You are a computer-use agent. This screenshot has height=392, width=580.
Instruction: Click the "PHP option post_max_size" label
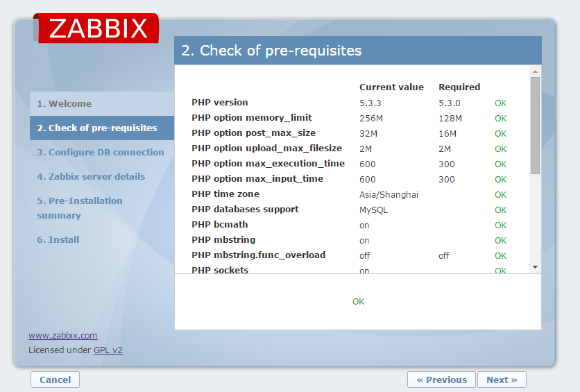(x=253, y=133)
